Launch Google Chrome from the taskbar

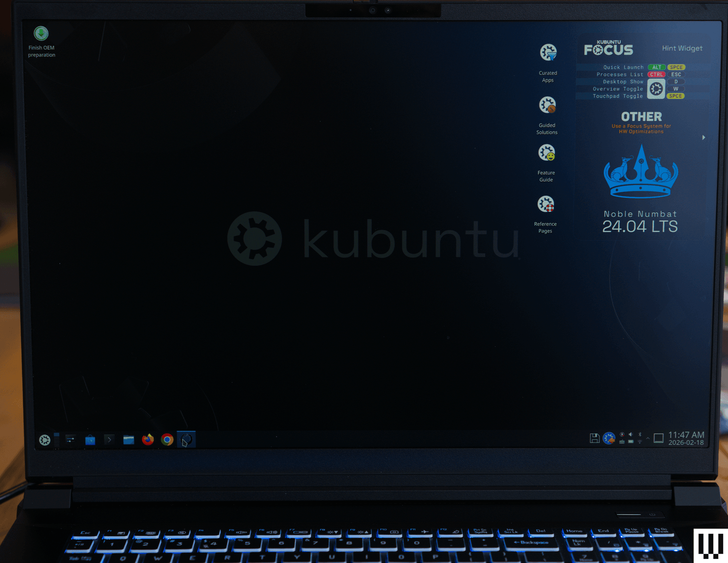(x=167, y=440)
